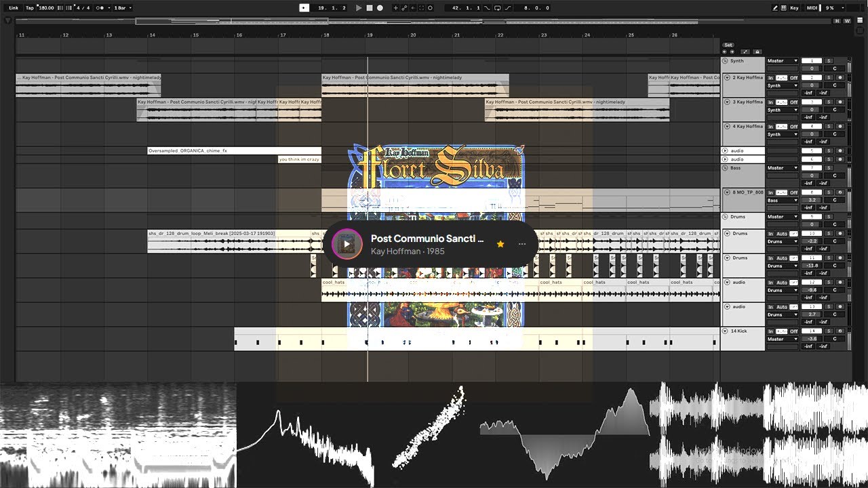Open 8 MO_TP_808 Bass output dropdown
Viewport: 868px width, 488px height.
[x=783, y=201]
